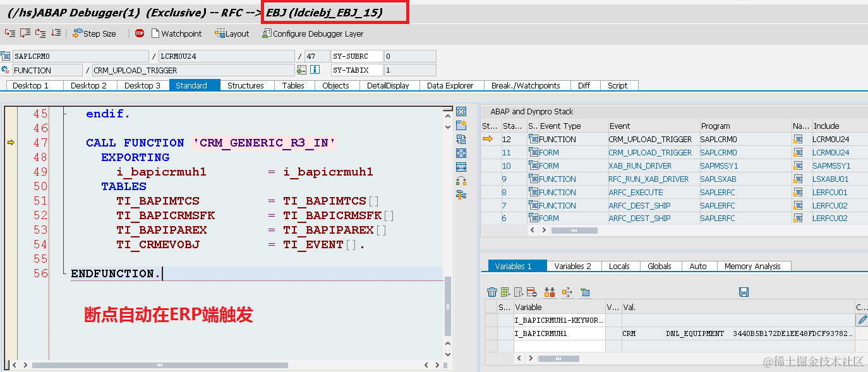Screen dimensions: 868x372
Task: Switch to the Locals tab
Action: (x=619, y=266)
